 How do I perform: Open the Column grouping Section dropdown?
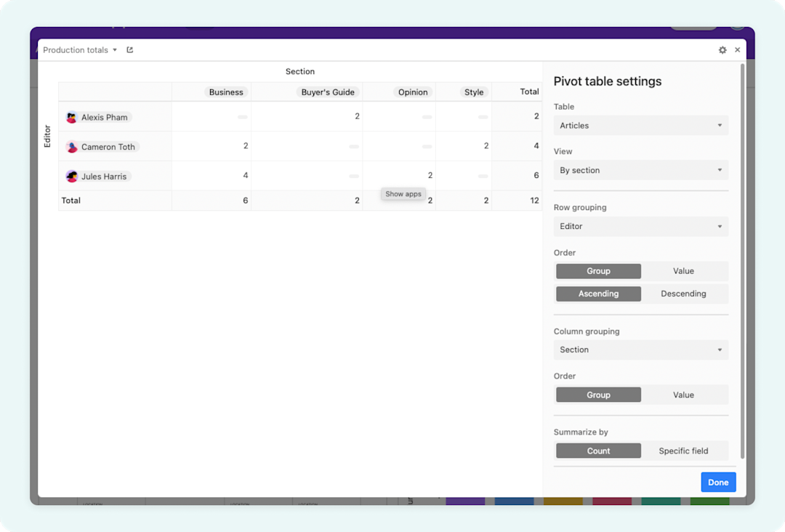pos(640,350)
